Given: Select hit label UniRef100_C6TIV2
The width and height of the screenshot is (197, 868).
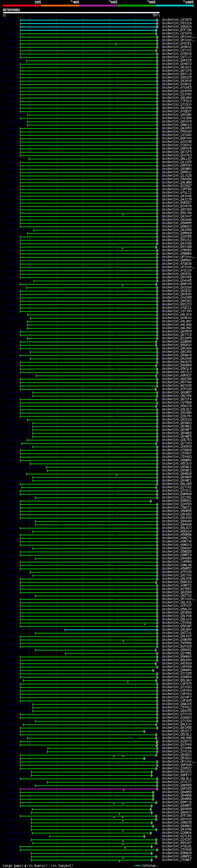Looking at the screenshot, I should pos(177,50).
